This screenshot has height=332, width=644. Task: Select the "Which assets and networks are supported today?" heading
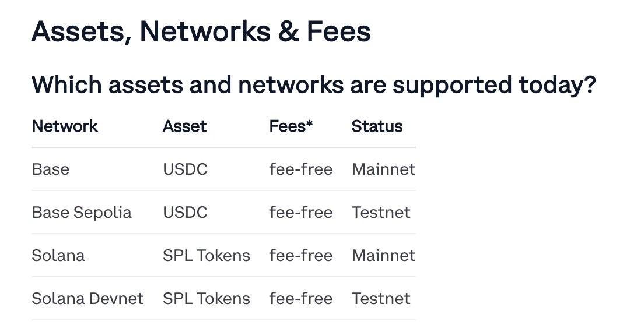coord(314,85)
